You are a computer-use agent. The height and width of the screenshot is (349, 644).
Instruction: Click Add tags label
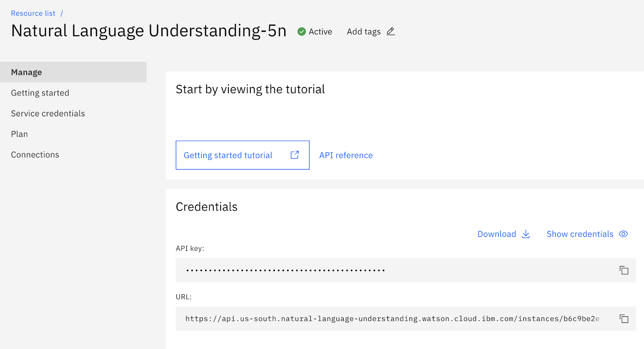click(x=363, y=32)
